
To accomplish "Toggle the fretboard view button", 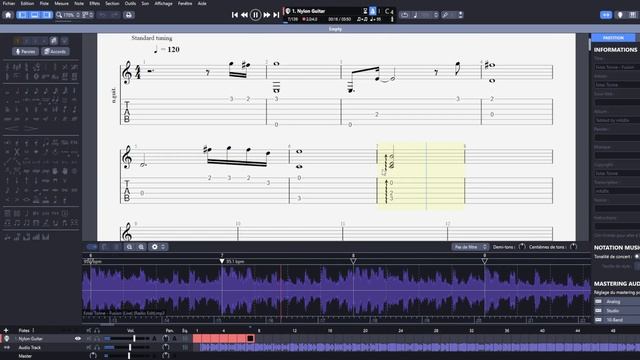I will [606, 15].
